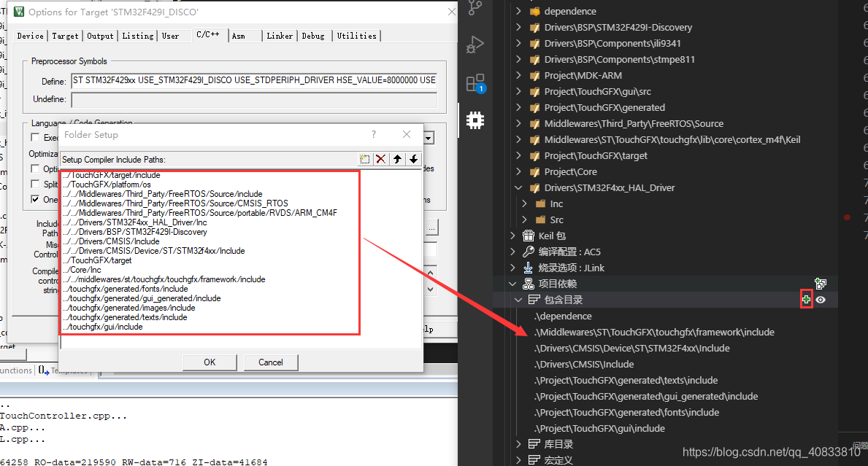Switch to the Asm tab

click(239, 36)
